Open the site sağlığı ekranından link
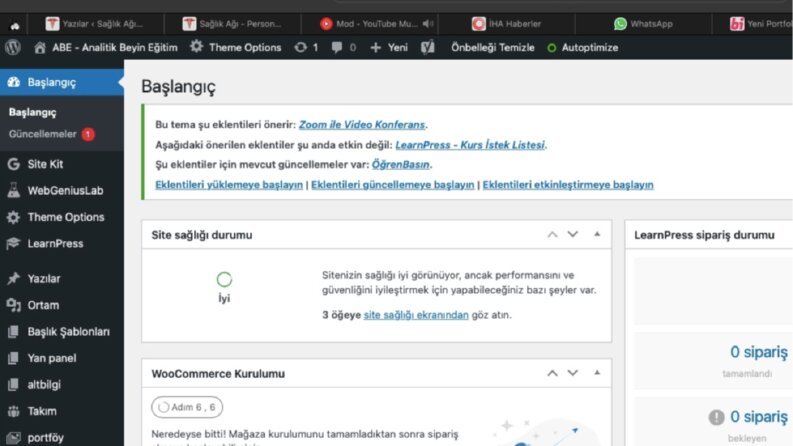 click(x=416, y=315)
